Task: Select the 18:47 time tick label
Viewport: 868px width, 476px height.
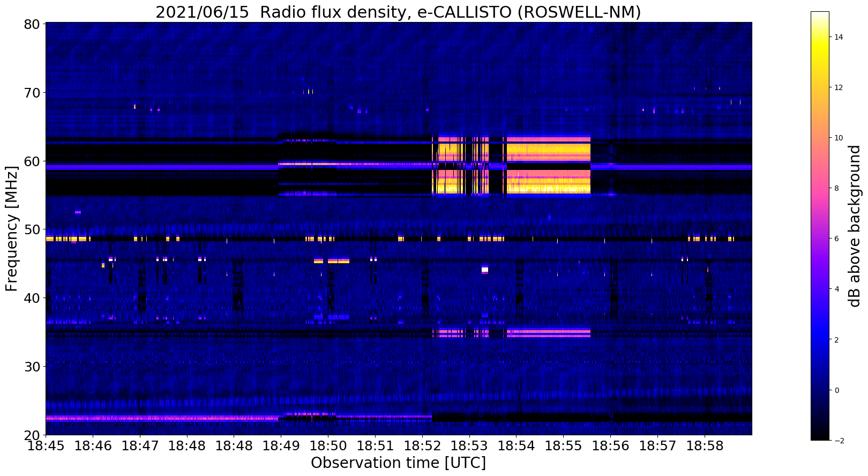Action: pyautogui.click(x=140, y=446)
